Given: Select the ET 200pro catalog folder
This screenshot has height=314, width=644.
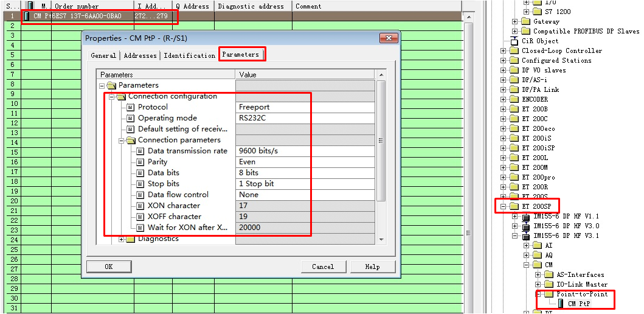Looking at the screenshot, I should [538, 177].
